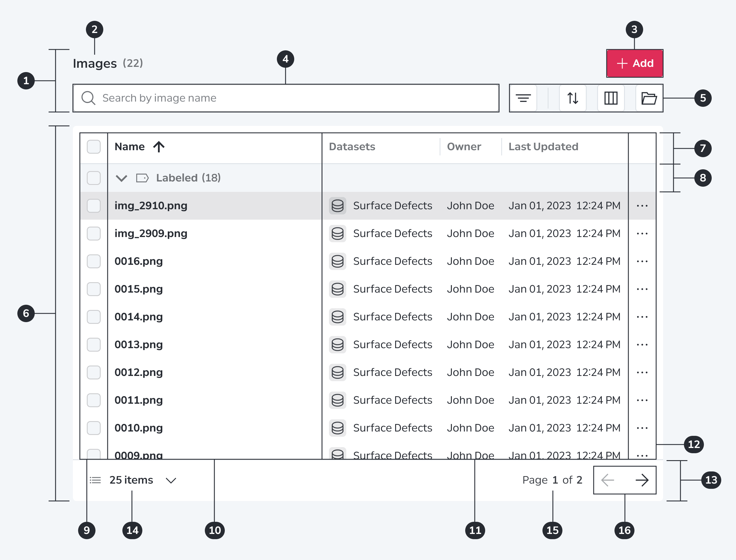Click the Datasets column header
The width and height of the screenshot is (736, 560).
click(x=352, y=147)
